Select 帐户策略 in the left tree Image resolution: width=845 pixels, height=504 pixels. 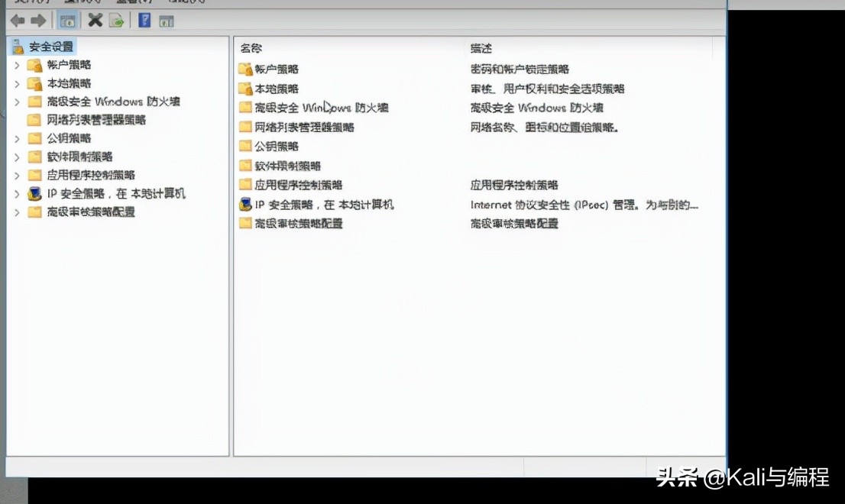pos(69,65)
